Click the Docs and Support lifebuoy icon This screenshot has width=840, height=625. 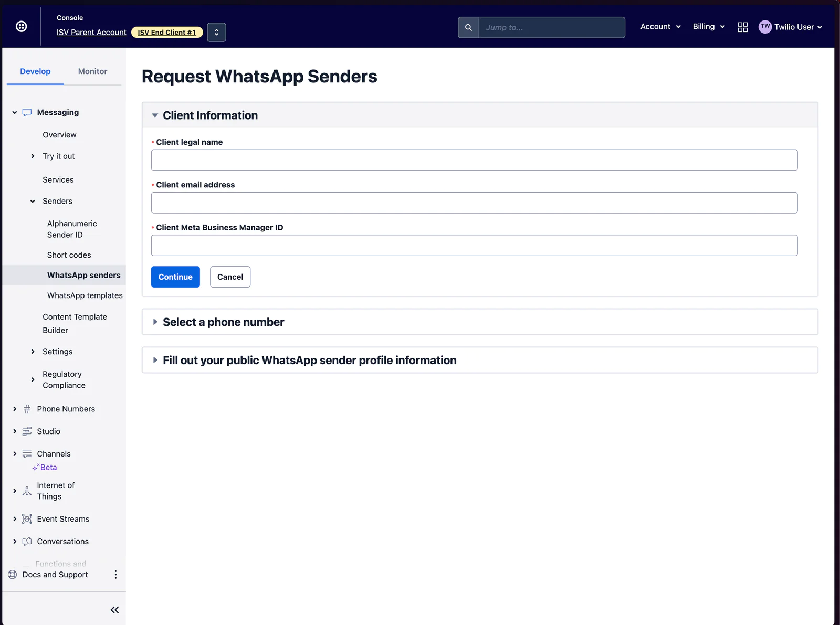coord(13,575)
